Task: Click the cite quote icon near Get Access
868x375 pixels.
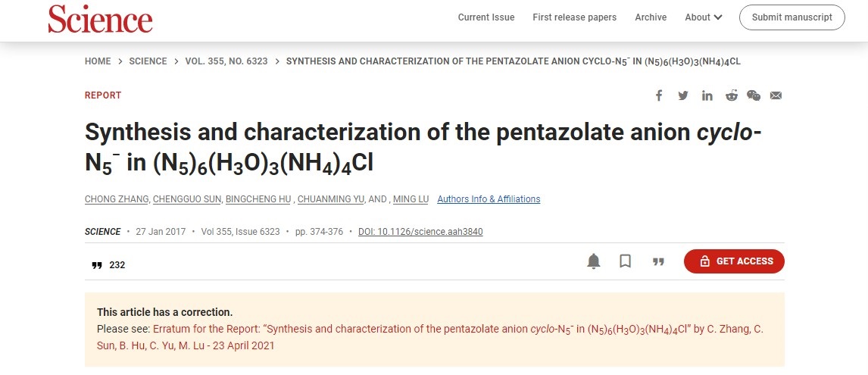Action: (x=658, y=261)
